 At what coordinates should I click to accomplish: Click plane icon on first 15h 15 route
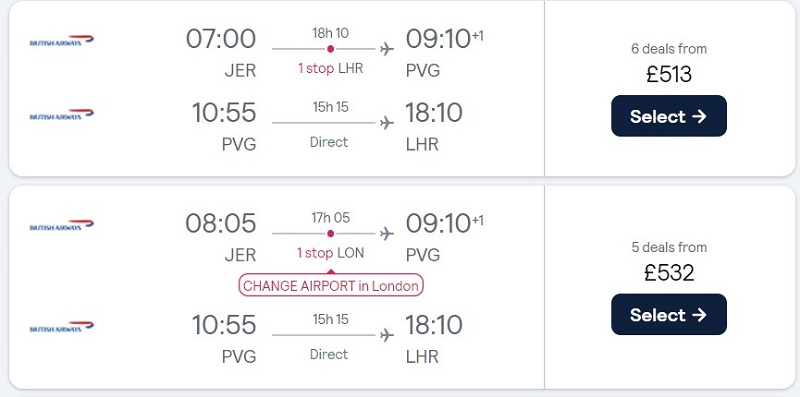pos(387,123)
